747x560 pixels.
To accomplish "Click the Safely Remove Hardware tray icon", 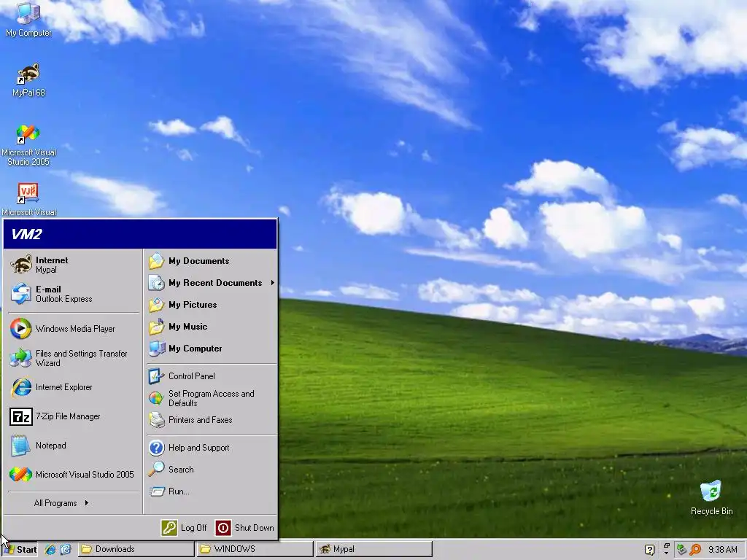I will [681, 550].
